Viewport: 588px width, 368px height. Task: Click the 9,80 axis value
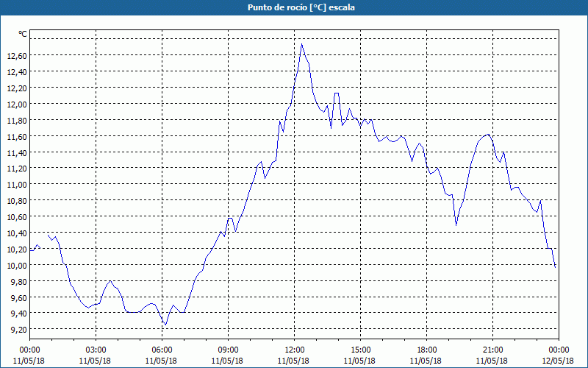coord(19,281)
